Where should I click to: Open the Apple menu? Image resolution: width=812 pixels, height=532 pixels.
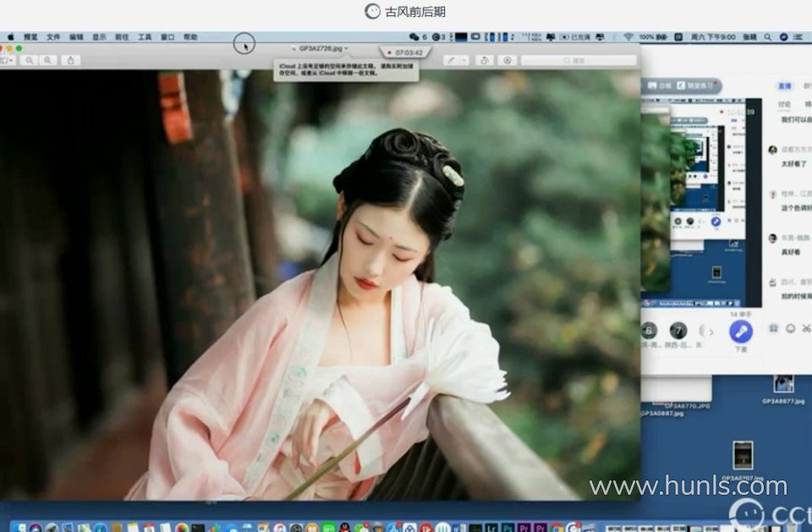coord(10,36)
